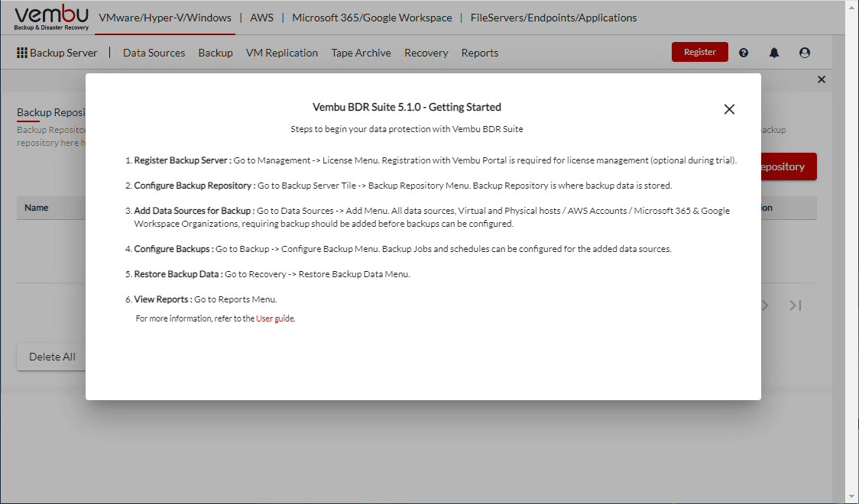Open the User guide link

pos(275,318)
